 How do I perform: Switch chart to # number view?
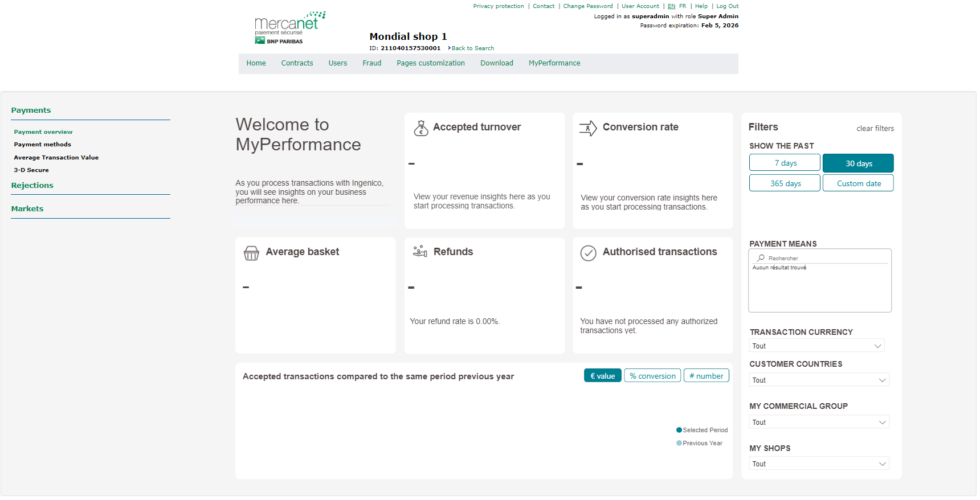tap(706, 376)
